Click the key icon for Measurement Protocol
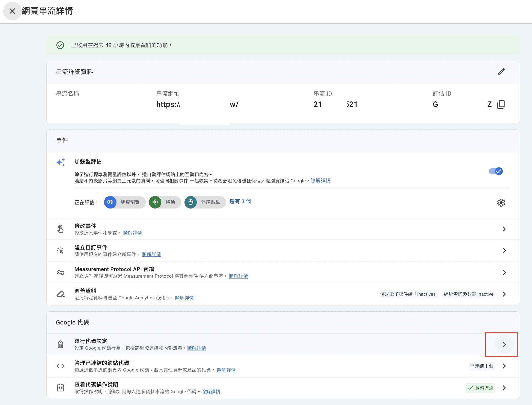Viewport: 532px width, 405px height. 60,273
